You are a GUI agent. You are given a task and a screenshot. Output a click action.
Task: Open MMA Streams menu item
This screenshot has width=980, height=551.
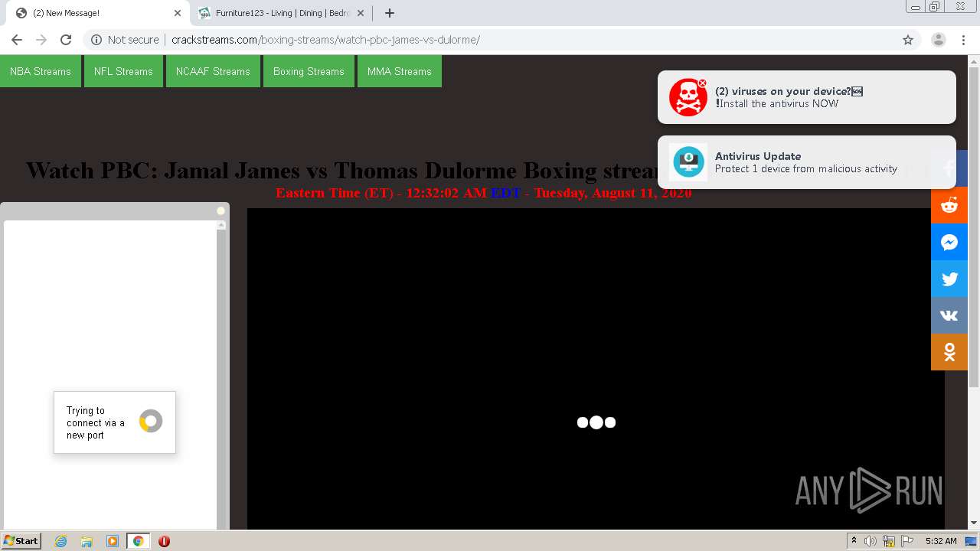(x=400, y=71)
